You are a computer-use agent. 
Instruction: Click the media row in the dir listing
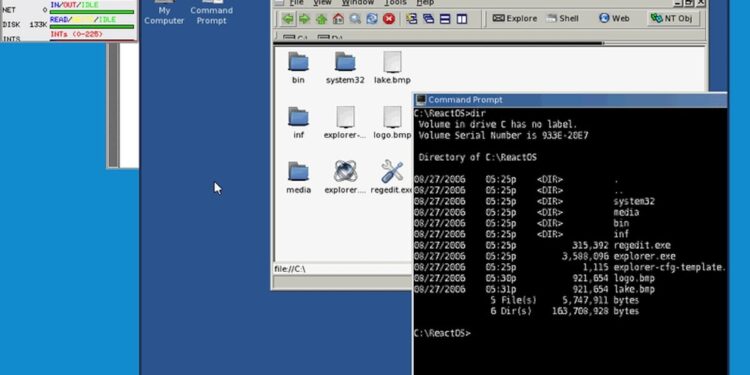pyautogui.click(x=527, y=212)
